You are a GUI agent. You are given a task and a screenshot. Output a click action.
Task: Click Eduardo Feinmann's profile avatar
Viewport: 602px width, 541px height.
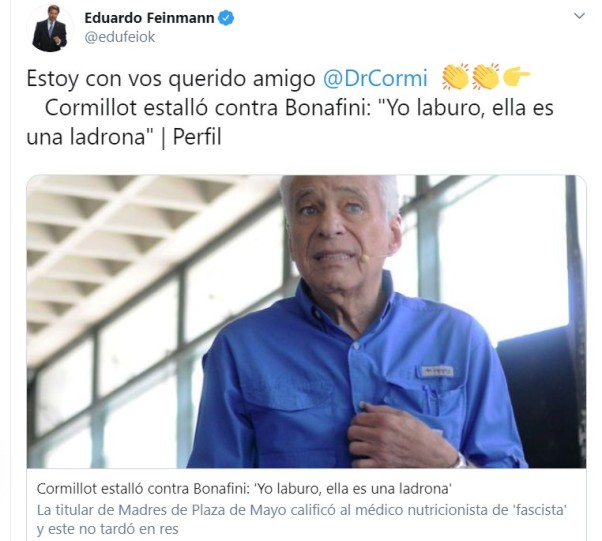(x=50, y=29)
